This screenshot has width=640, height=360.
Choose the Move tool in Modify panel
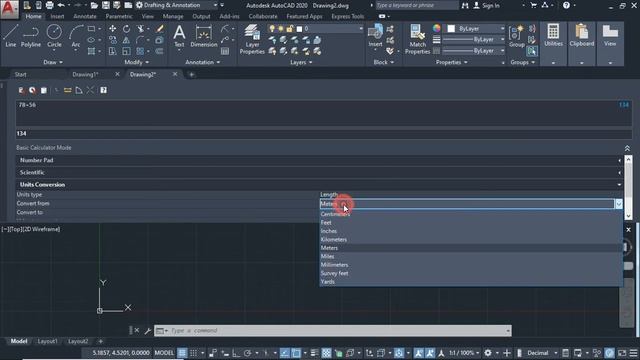click(x=112, y=29)
